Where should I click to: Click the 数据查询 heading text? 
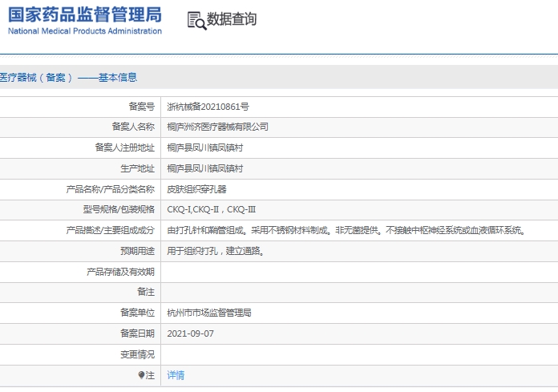pos(232,19)
